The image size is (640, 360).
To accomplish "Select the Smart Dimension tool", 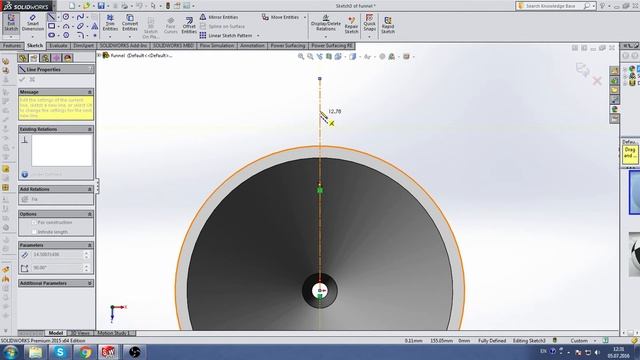I will coord(33,24).
